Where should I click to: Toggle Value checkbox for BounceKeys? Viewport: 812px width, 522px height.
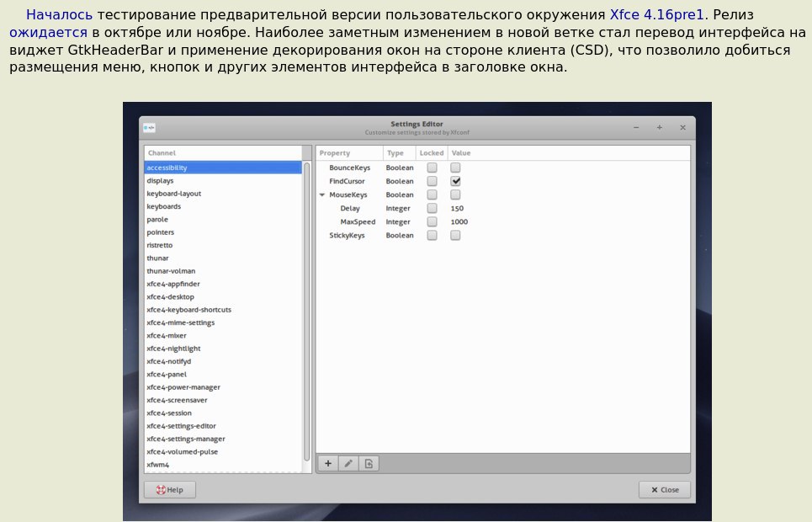(455, 168)
